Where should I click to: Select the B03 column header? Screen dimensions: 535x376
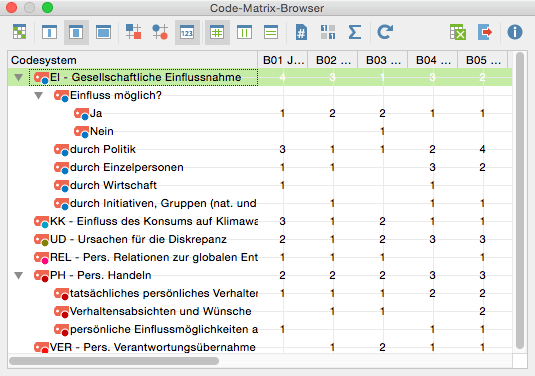click(x=382, y=60)
